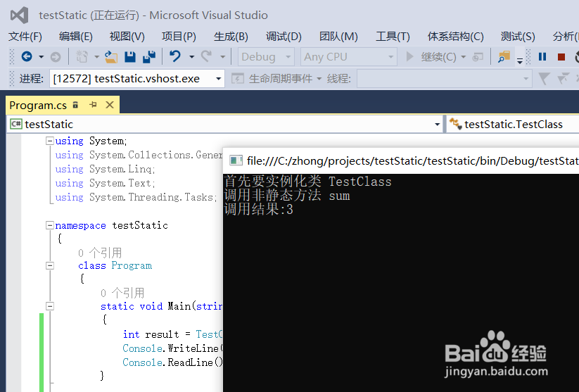
Task: Click the Save All multi-disk icon
Action: 149,56
